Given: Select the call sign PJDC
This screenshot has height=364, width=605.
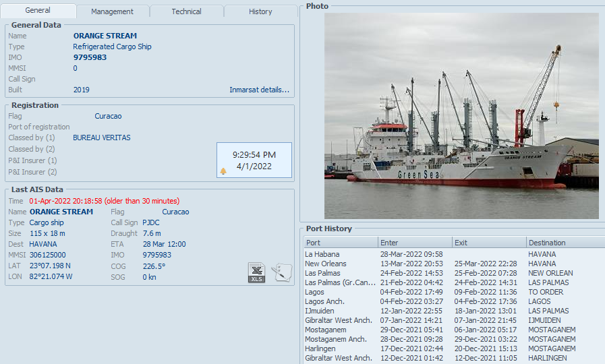Looking at the screenshot, I should (x=151, y=222).
